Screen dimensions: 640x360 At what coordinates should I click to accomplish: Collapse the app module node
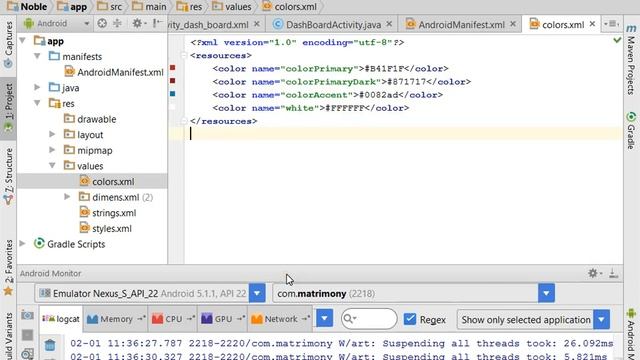point(23,40)
